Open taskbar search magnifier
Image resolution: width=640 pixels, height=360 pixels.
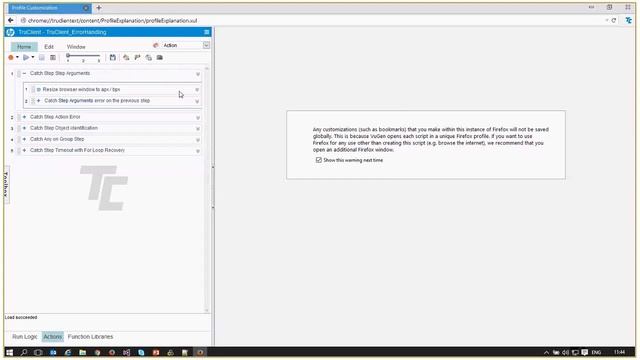pyautogui.click(x=24, y=352)
